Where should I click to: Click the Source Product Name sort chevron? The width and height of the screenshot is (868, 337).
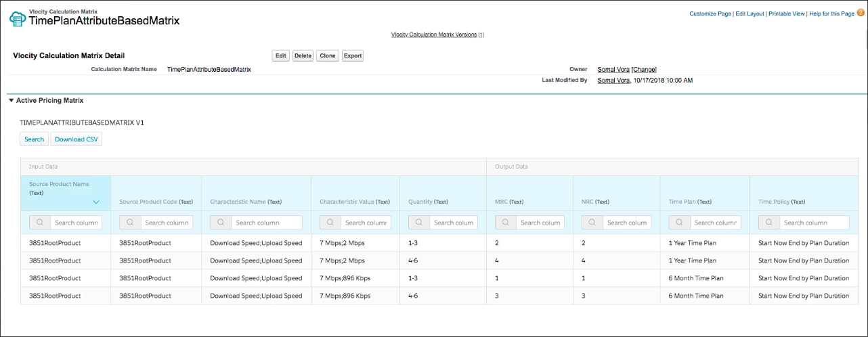pyautogui.click(x=96, y=202)
